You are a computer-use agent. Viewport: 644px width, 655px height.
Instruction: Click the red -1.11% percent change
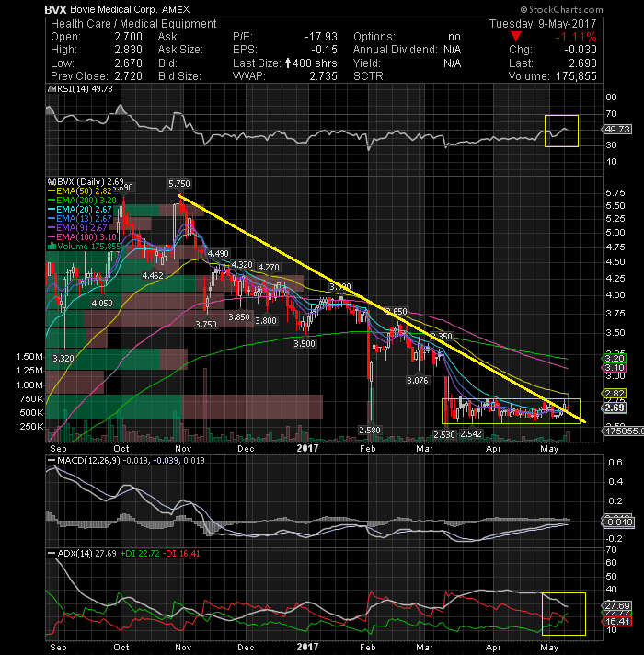click(x=576, y=37)
